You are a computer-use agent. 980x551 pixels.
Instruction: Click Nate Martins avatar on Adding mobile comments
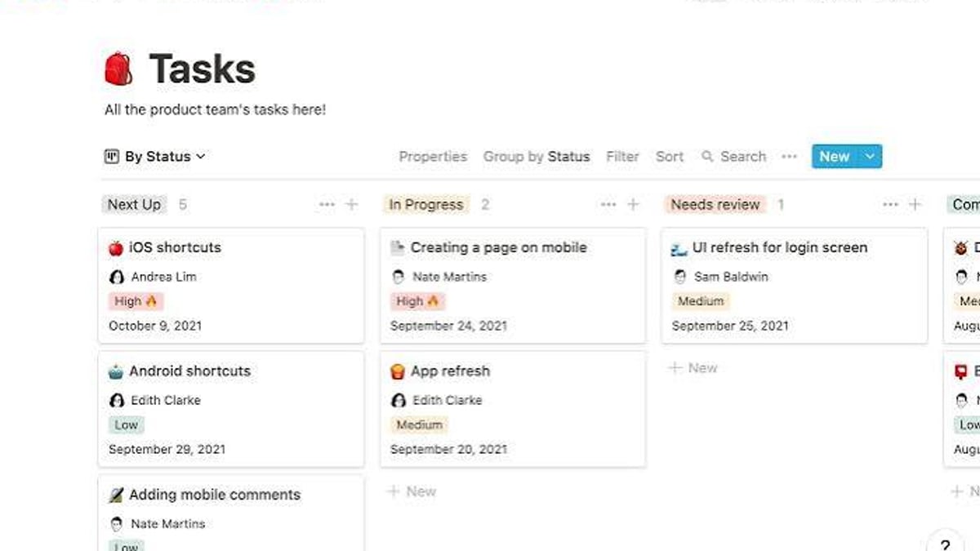tap(117, 524)
